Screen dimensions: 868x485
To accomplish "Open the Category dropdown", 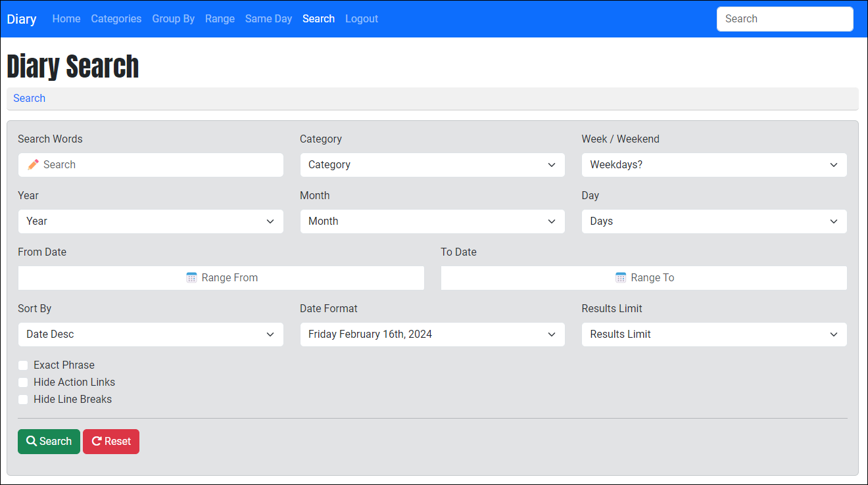I will tap(432, 165).
